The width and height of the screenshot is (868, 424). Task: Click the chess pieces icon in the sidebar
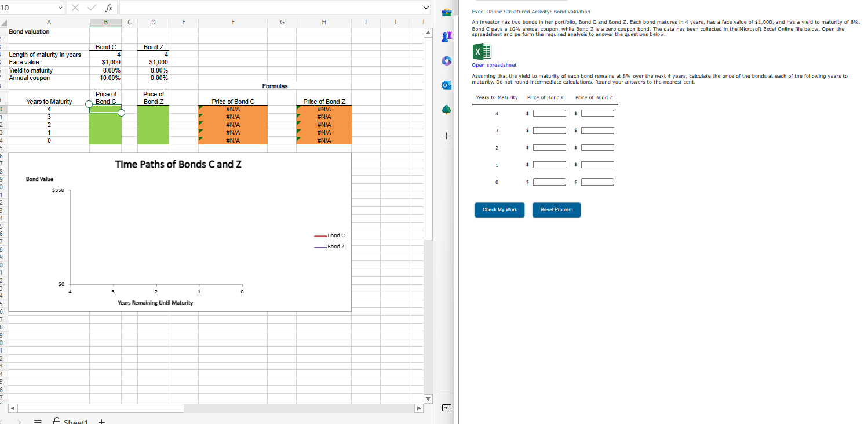pos(446,36)
